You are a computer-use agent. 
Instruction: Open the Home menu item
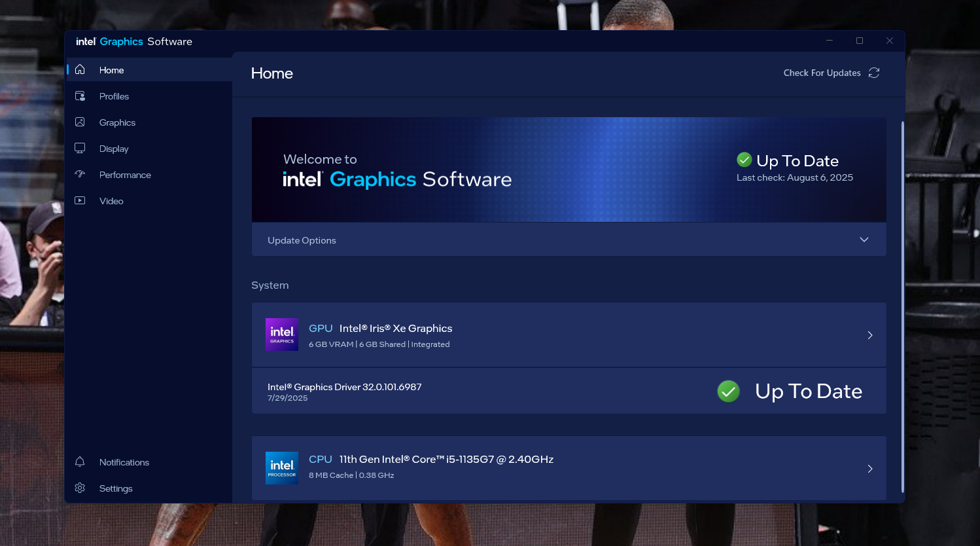150,69
